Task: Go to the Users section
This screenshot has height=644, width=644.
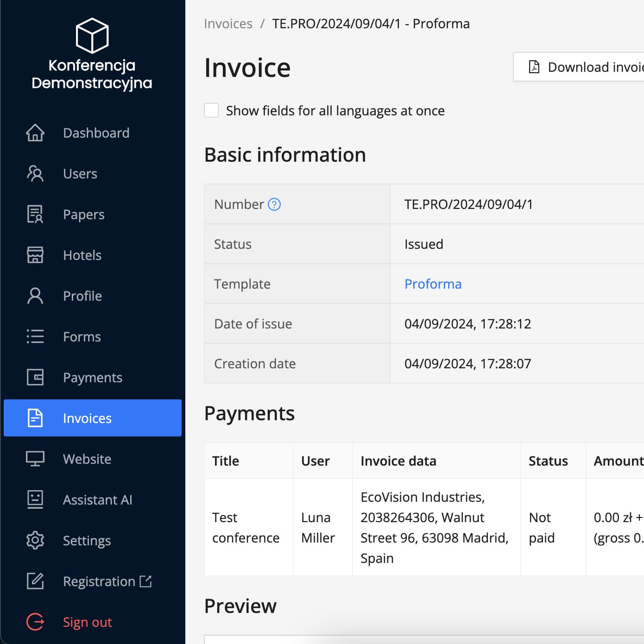Action: (x=93, y=174)
